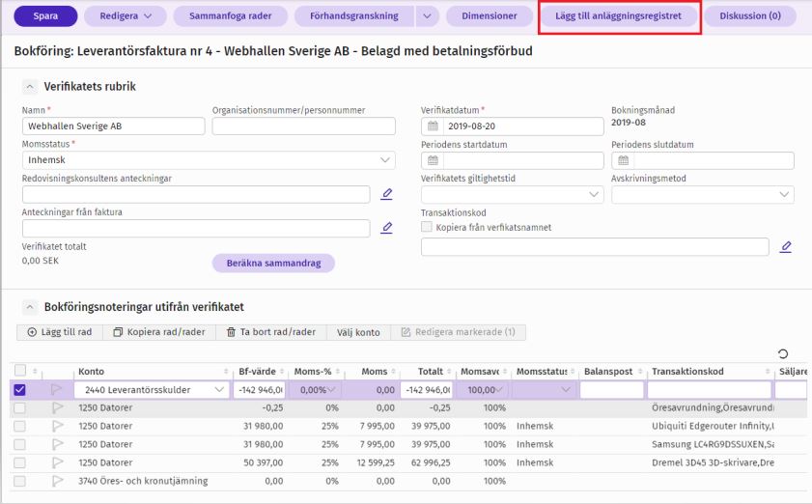Image resolution: width=812 pixels, height=504 pixels.
Task: Sort by Totalt column header
Action: [431, 372]
